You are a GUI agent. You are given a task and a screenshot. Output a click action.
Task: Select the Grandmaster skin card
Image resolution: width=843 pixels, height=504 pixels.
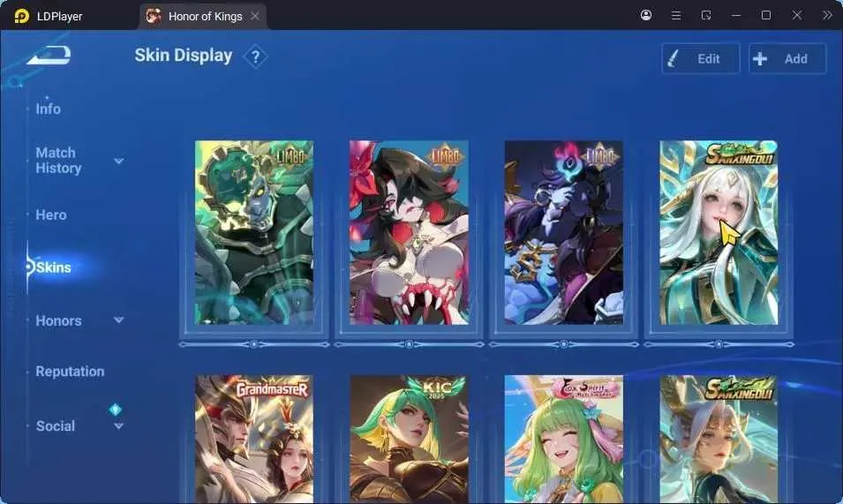point(253,439)
